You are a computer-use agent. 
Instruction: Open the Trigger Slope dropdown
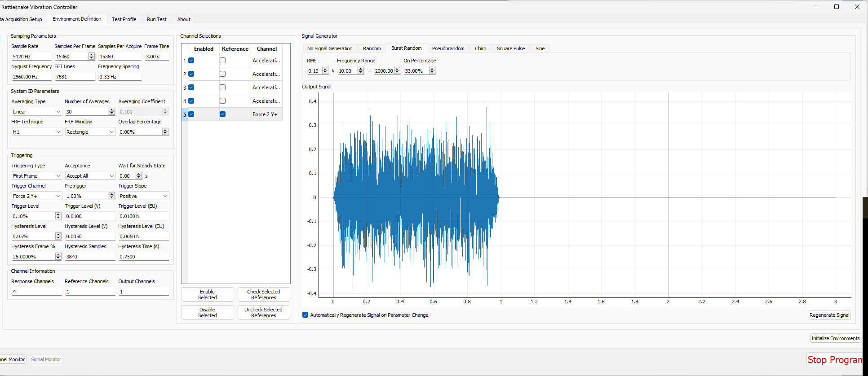click(143, 196)
